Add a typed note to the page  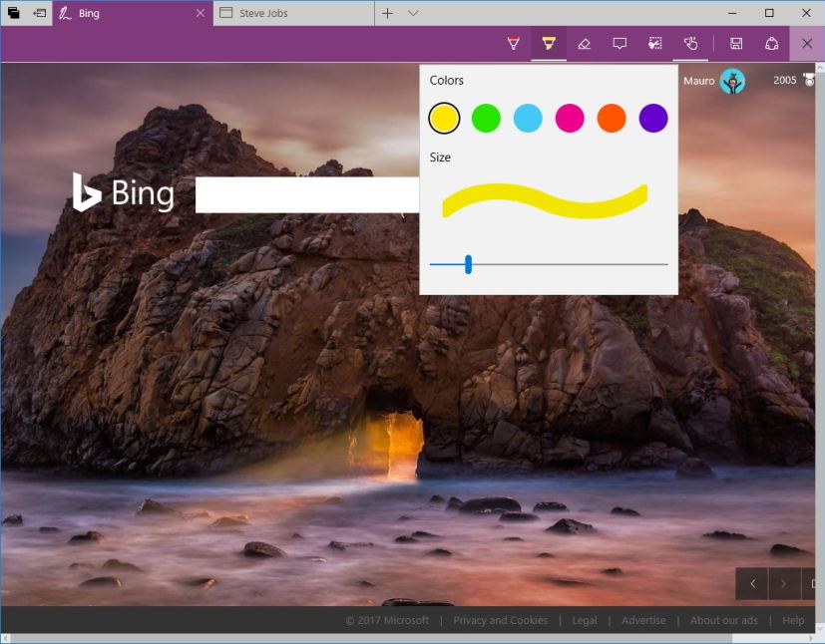619,43
